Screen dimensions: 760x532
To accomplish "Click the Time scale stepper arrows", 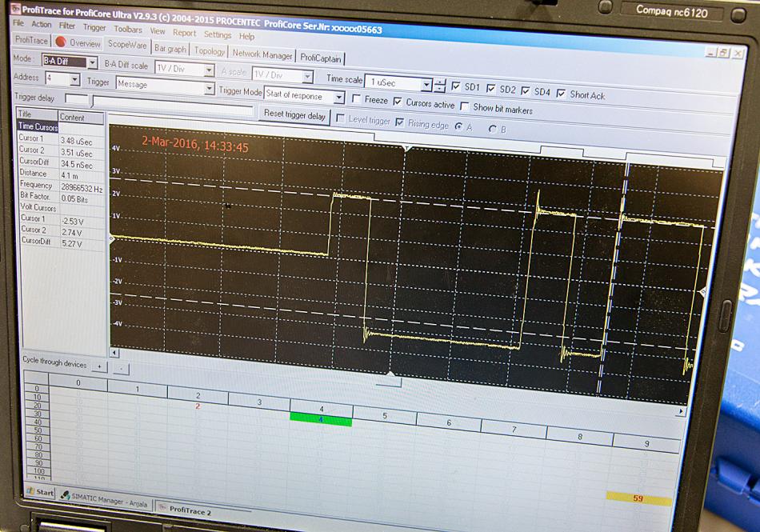I will click(x=440, y=86).
